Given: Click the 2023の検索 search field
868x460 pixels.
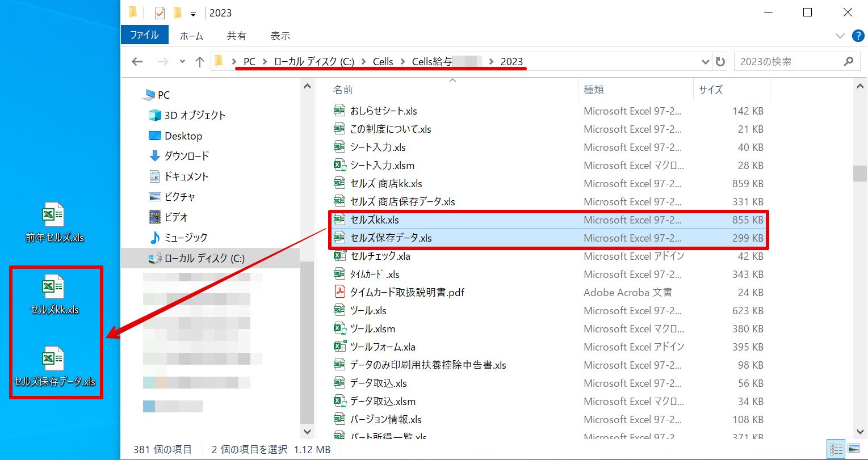Looking at the screenshot, I should [789, 62].
